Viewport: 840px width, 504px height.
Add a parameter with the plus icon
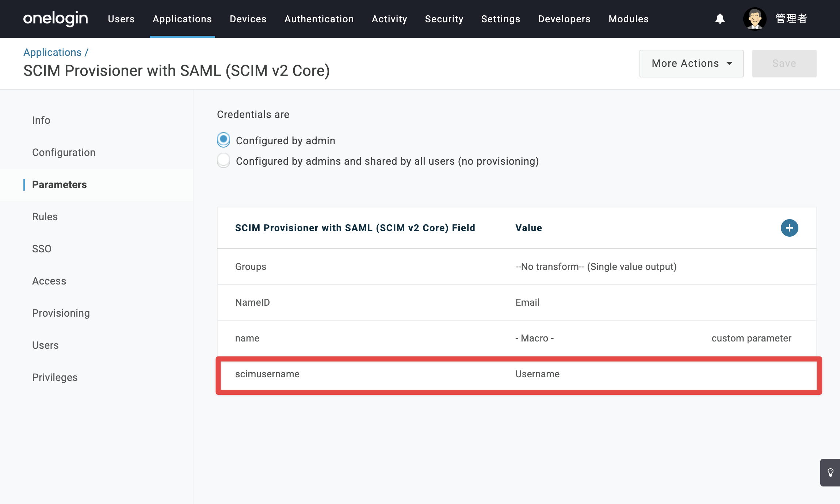pos(789,228)
